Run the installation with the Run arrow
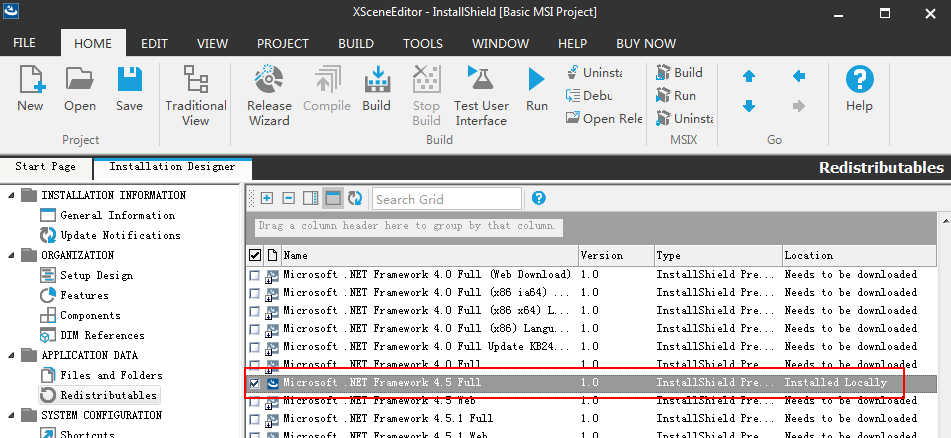The width and height of the screenshot is (951, 438). (x=537, y=89)
